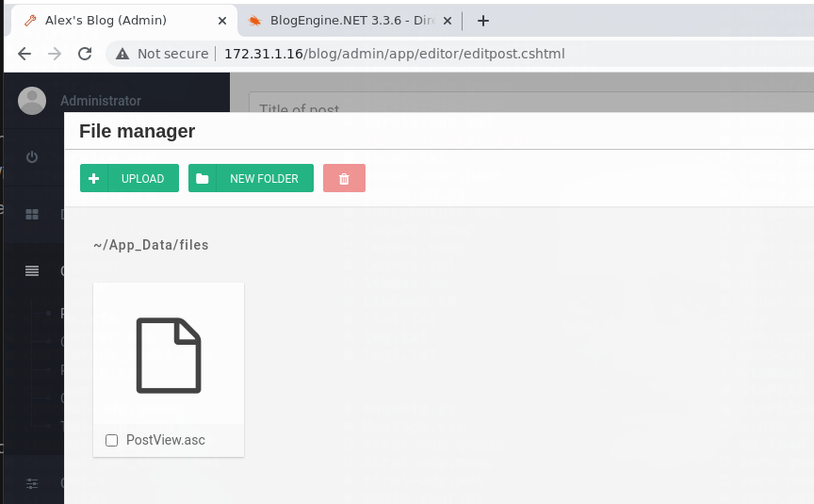Focus the browser address bar URL
814x504 pixels.
pos(394,54)
